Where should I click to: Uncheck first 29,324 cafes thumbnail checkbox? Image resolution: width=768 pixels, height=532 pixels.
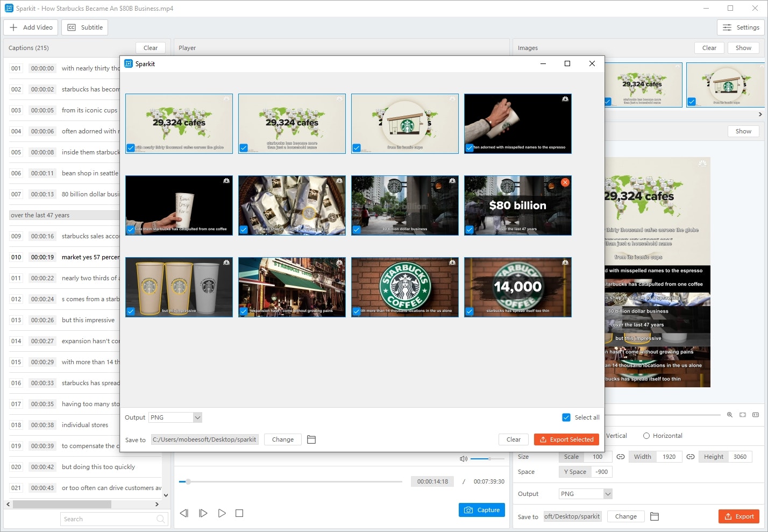131,148
